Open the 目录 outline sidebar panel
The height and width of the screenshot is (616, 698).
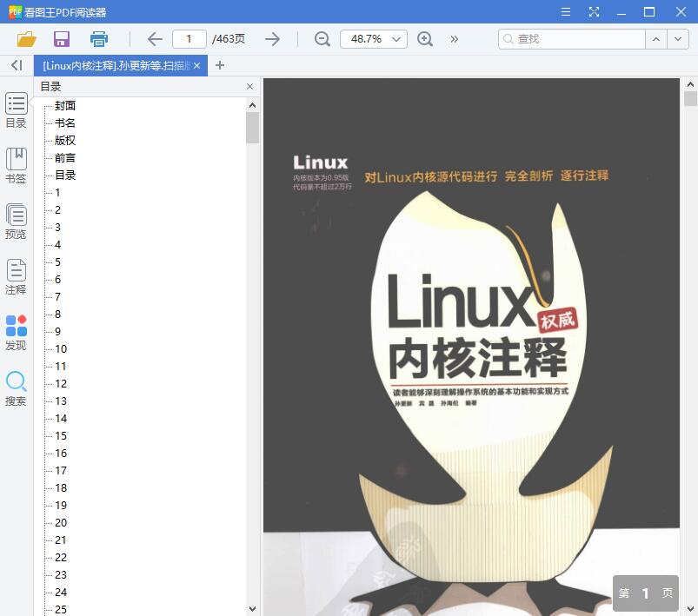point(16,110)
